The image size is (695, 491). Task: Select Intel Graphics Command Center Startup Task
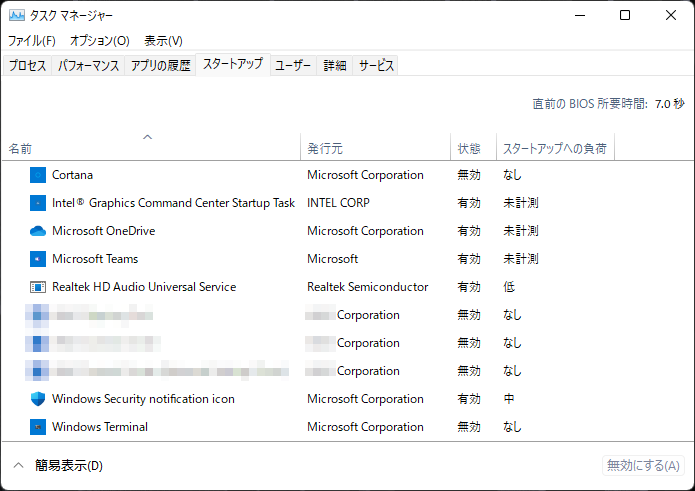tap(173, 203)
